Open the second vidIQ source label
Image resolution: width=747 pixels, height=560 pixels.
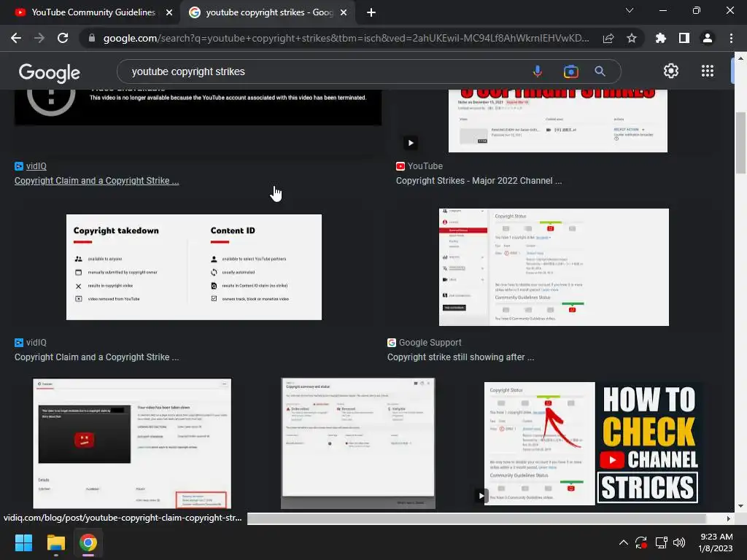(x=36, y=343)
